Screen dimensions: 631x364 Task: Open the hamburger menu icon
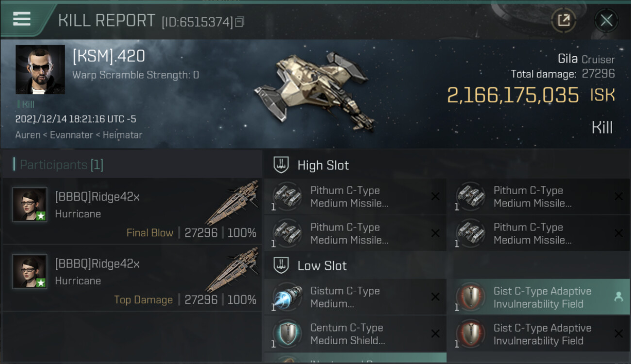[22, 19]
